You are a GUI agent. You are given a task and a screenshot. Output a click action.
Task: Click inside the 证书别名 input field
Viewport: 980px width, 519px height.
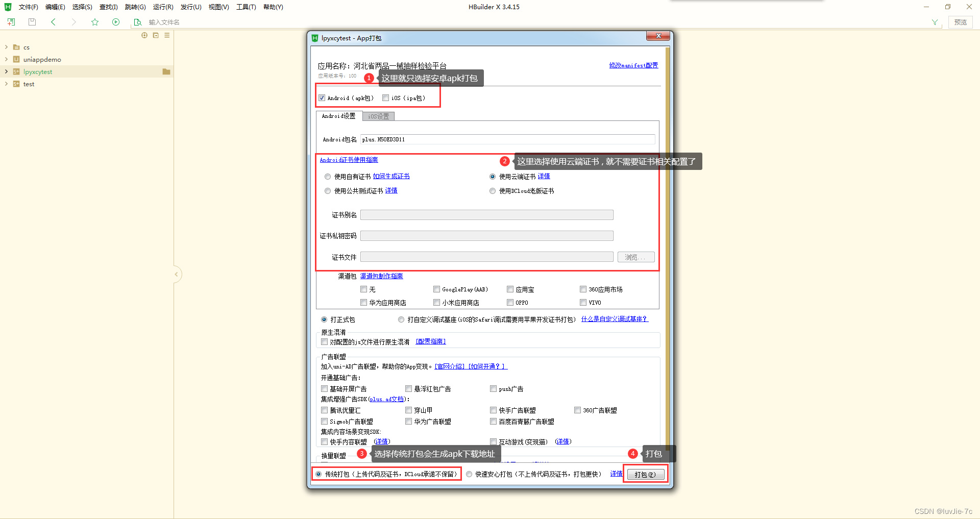click(x=486, y=214)
